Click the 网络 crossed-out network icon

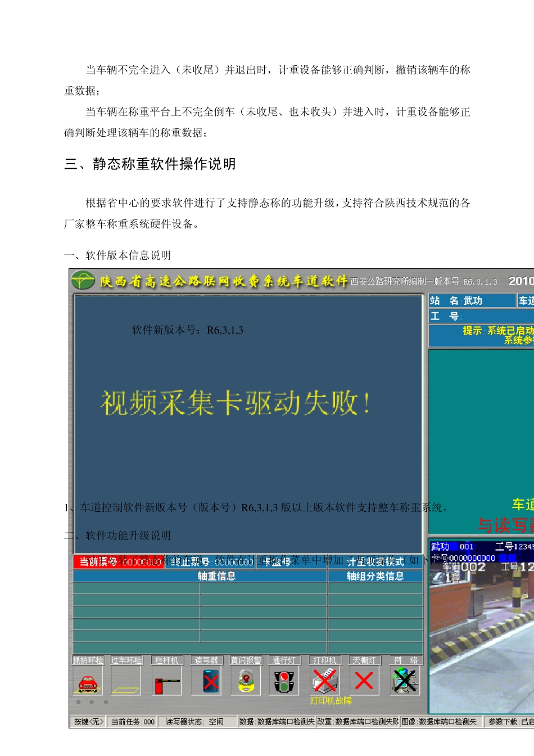[x=405, y=681]
